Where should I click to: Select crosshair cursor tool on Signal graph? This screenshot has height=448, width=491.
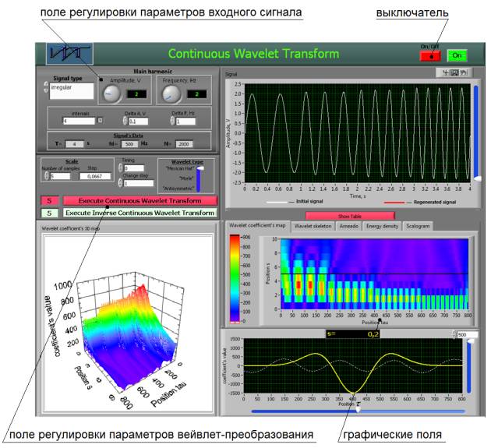point(445,73)
